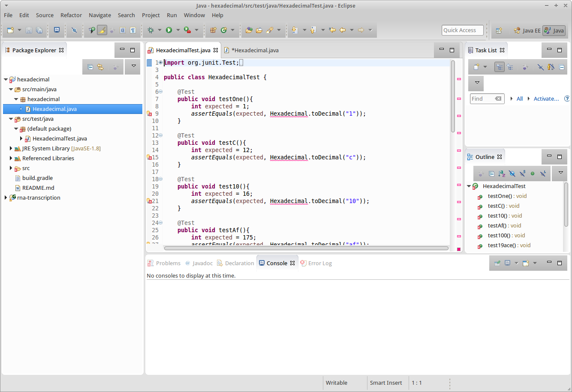Toggle Link with Editor in Package Explorer

point(100,67)
